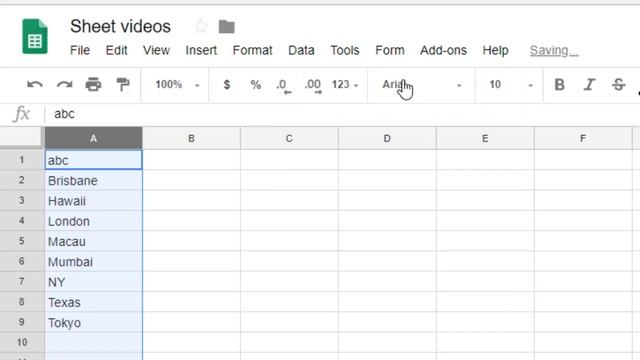640x360 pixels.
Task: Click cell containing Texas
Action: 93,302
